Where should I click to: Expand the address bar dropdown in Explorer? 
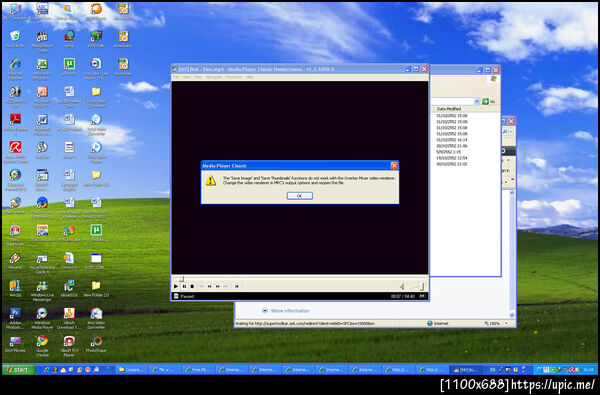point(477,101)
